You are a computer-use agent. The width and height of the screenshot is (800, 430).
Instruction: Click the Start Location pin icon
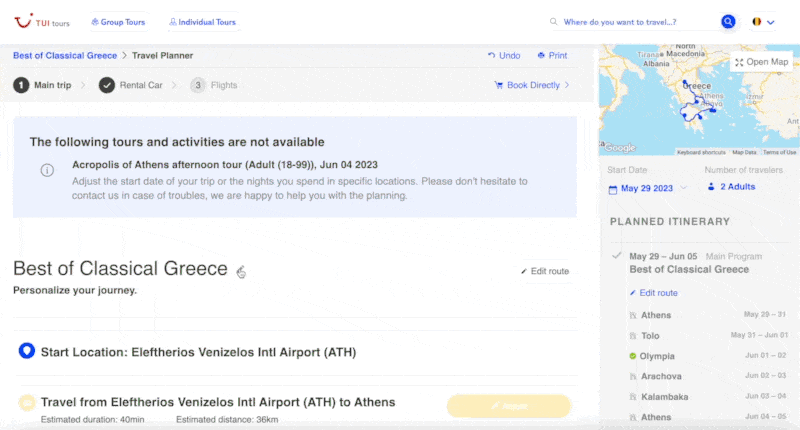27,351
